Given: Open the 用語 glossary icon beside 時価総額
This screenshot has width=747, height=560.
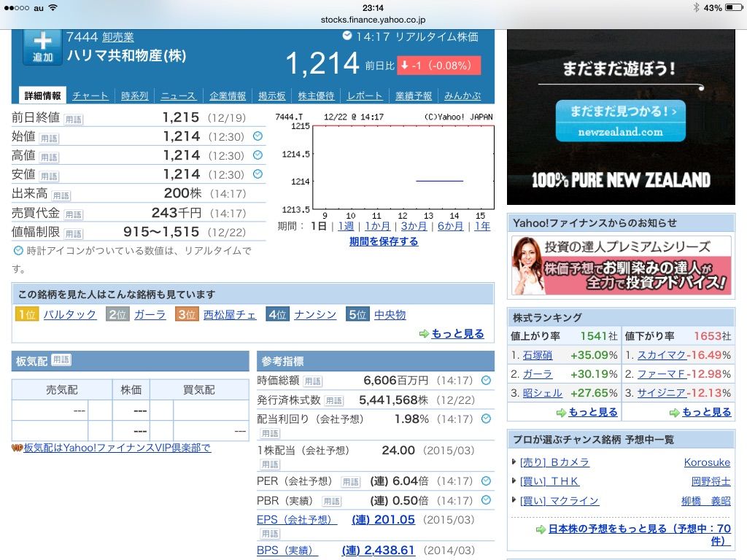Looking at the screenshot, I should pos(313,381).
